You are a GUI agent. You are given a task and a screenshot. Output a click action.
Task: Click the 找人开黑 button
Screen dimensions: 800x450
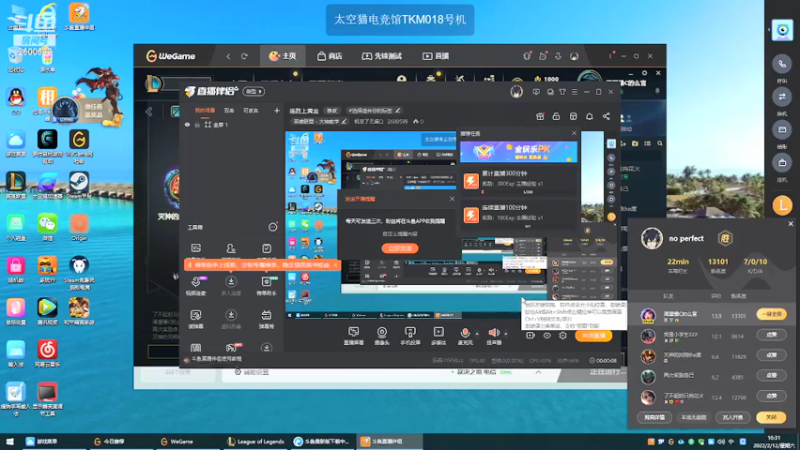pos(733,417)
